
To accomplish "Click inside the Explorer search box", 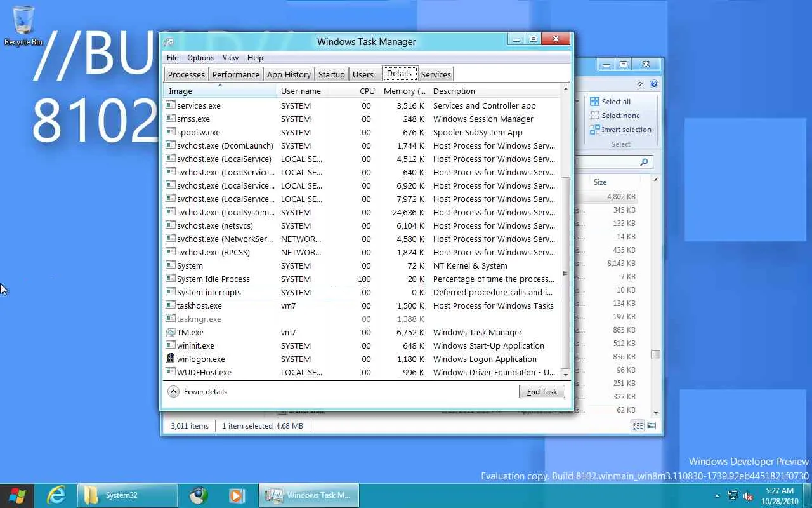I will (x=613, y=163).
